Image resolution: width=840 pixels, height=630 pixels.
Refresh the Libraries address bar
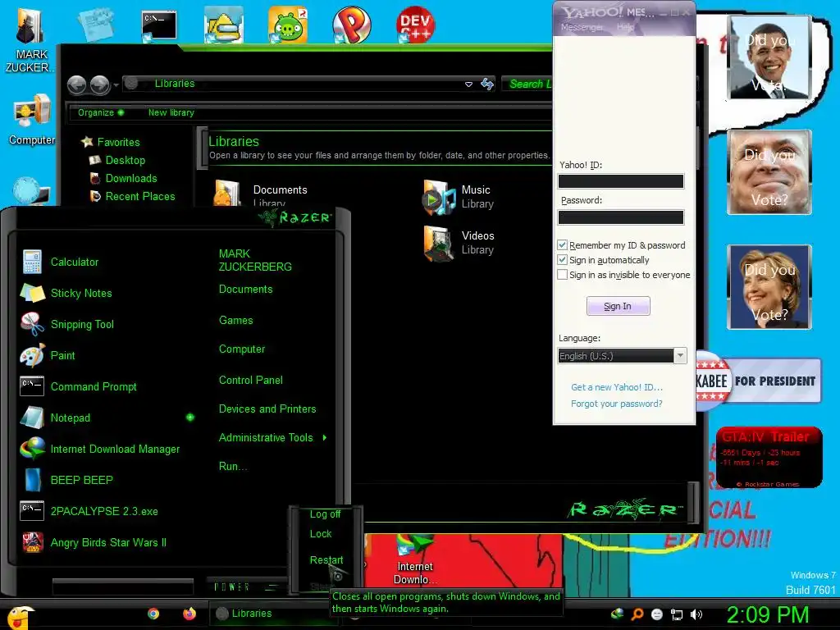tap(487, 84)
